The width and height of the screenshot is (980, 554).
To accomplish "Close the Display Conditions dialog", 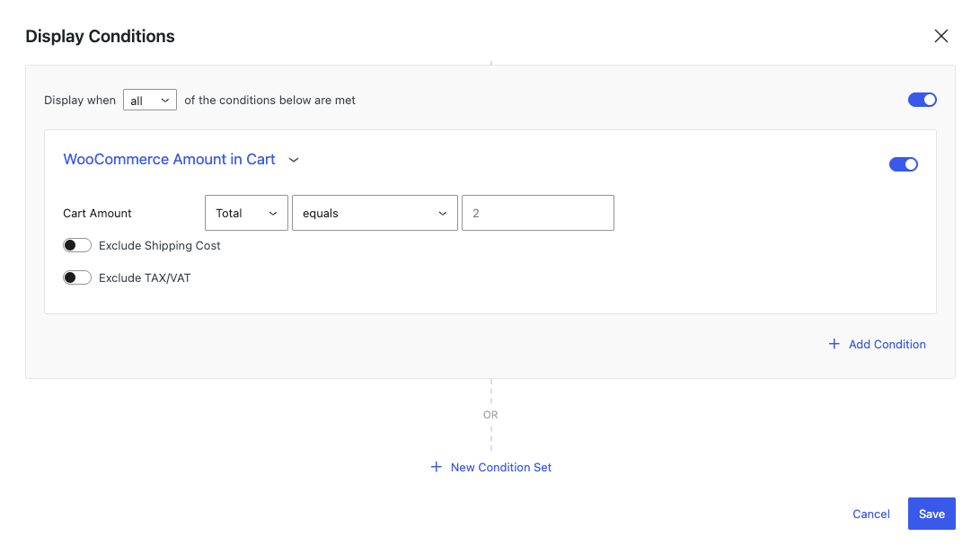I will pos(940,36).
